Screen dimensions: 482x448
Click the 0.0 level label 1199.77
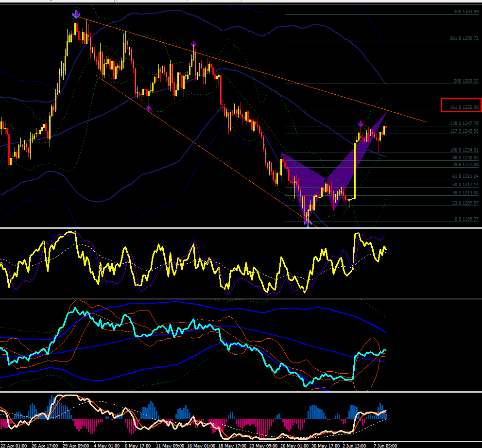[x=466, y=219]
